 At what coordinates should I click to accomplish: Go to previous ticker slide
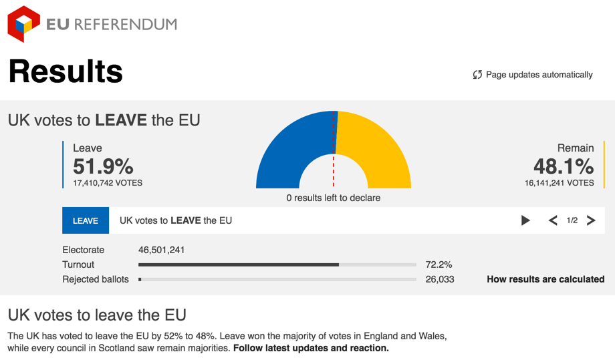(x=553, y=220)
